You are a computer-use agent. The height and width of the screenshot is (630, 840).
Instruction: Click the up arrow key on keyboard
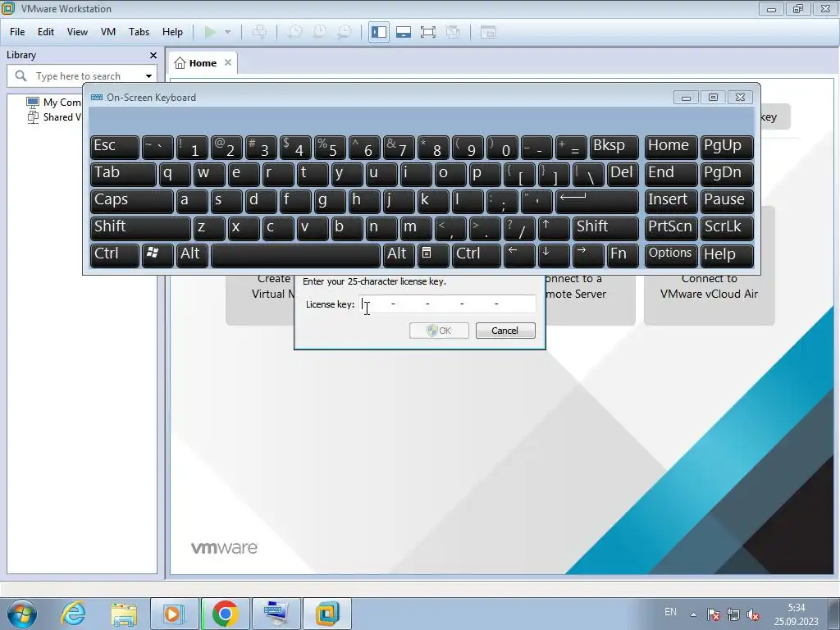pyautogui.click(x=554, y=228)
